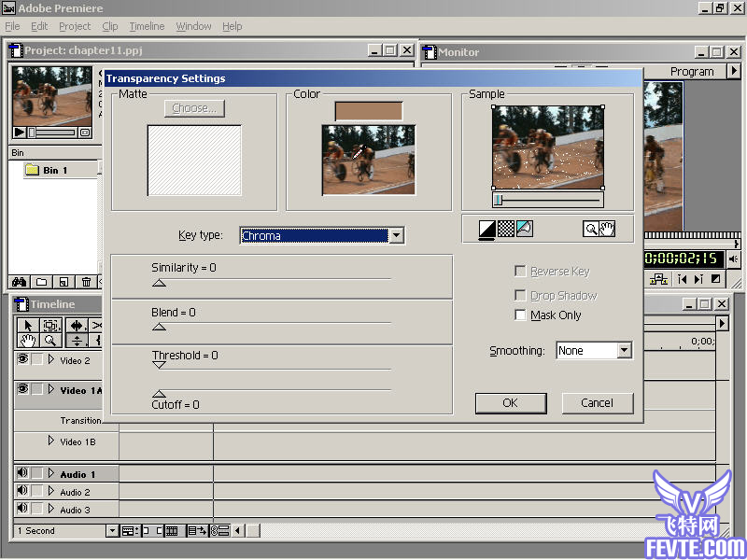This screenshot has height=560, width=747.
Task: Click the Similarity slider handle
Action: point(159,282)
